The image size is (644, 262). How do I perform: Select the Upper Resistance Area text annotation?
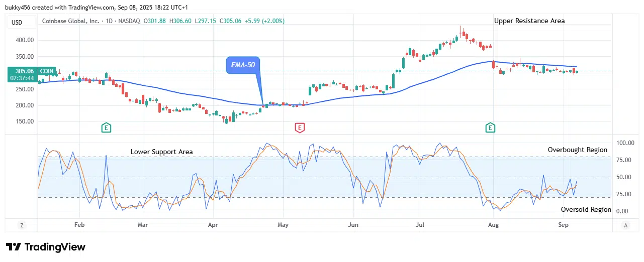click(x=529, y=21)
